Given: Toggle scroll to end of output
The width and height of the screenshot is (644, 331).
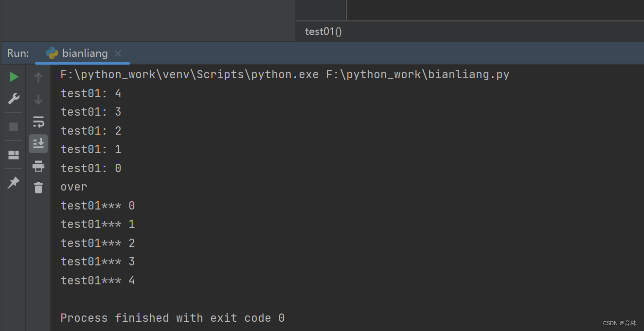Looking at the screenshot, I should (x=38, y=143).
